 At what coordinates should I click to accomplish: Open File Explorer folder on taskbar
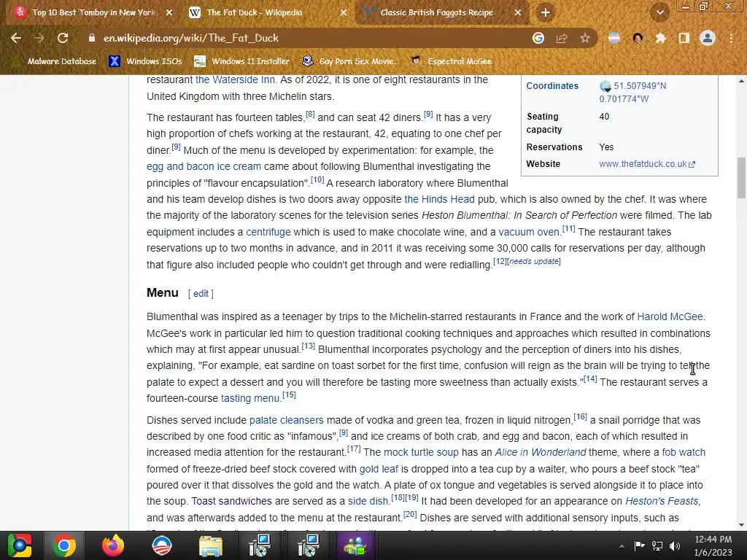(211, 545)
